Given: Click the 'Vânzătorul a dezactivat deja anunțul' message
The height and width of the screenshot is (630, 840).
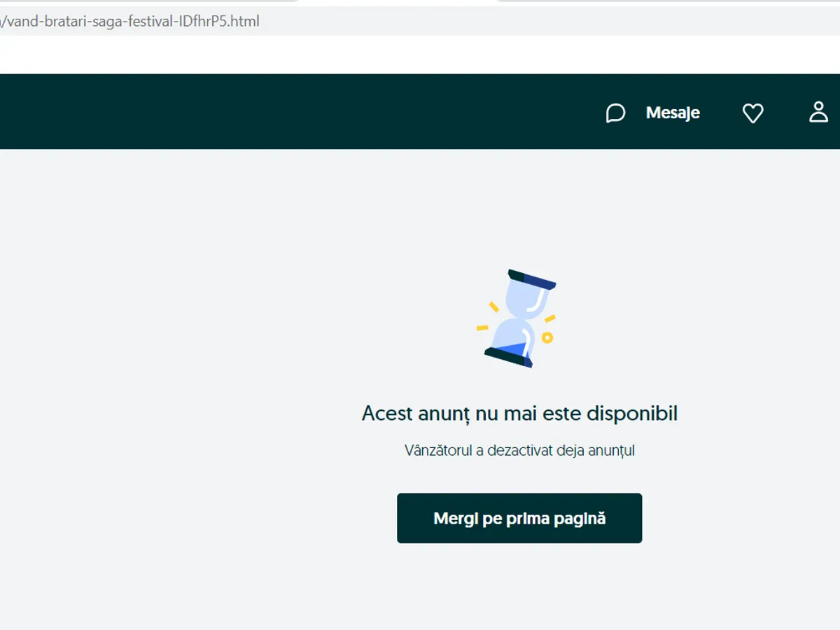Looking at the screenshot, I should tap(519, 450).
